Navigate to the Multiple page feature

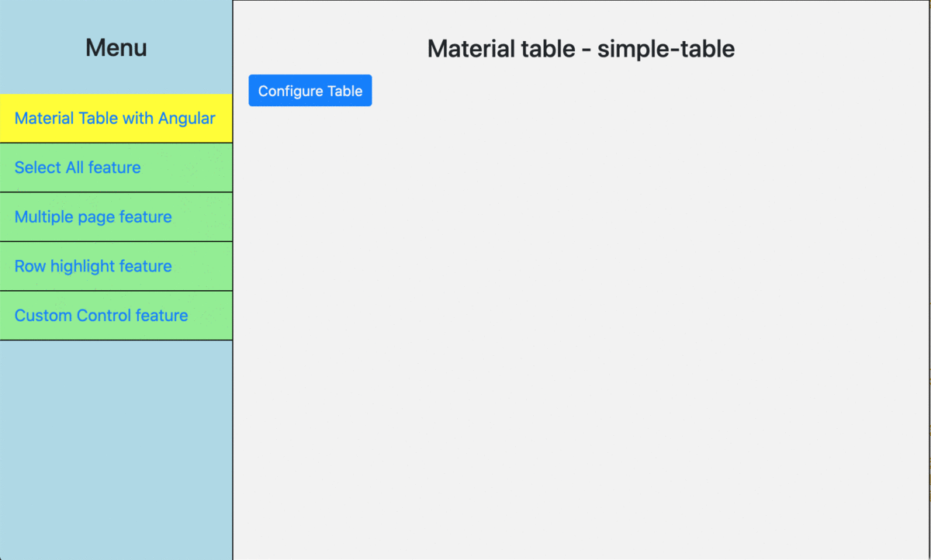[x=93, y=216]
